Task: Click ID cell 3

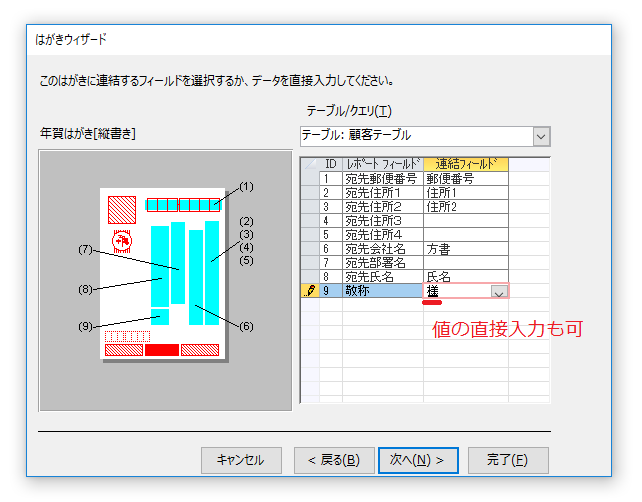Action: click(331, 207)
